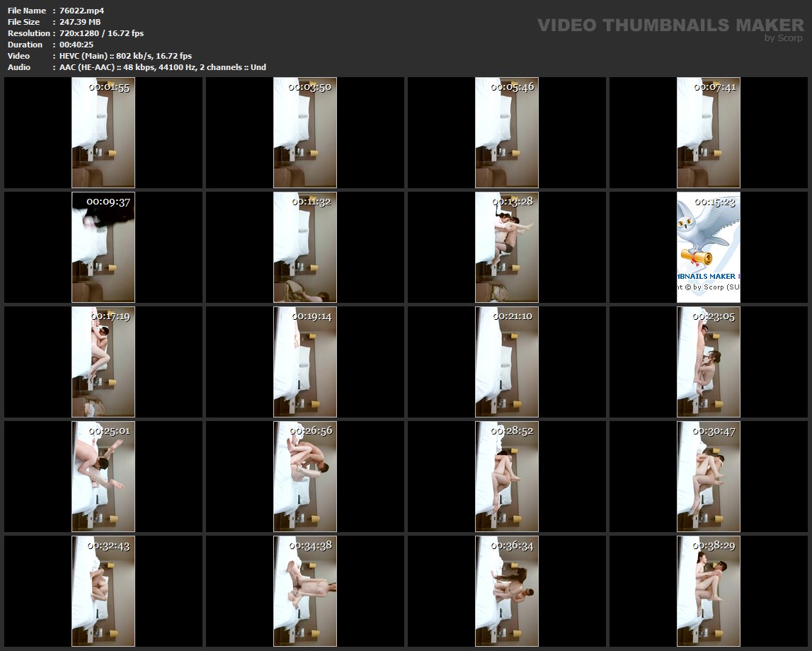The width and height of the screenshot is (812, 651).
Task: Click the 00:21:10 timestamp label
Action: pyautogui.click(x=513, y=316)
